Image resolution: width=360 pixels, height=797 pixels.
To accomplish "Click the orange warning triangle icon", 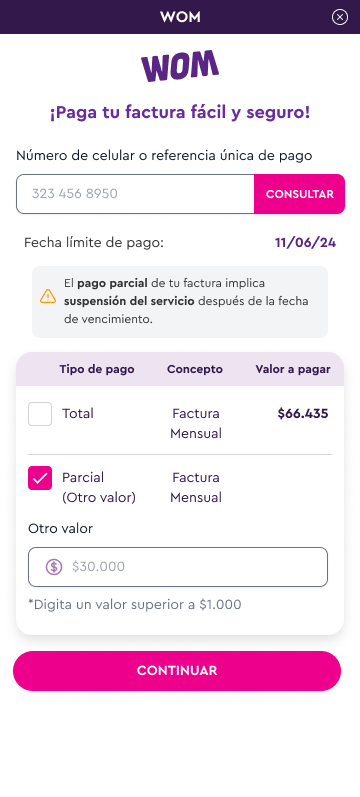I will pos(48,296).
